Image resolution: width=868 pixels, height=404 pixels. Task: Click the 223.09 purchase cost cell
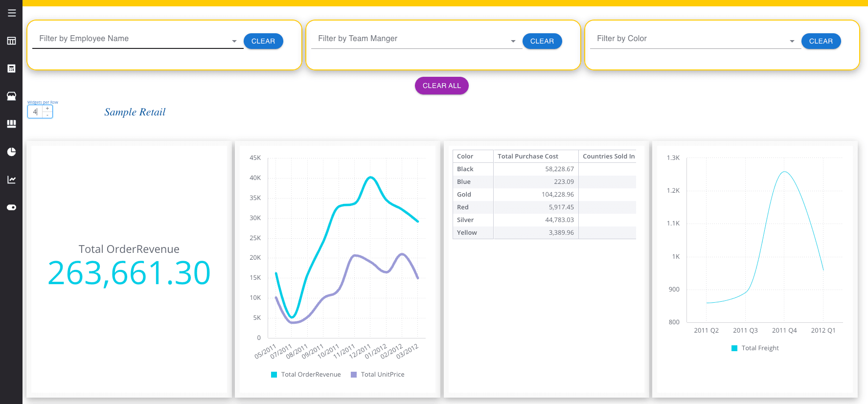pos(536,181)
